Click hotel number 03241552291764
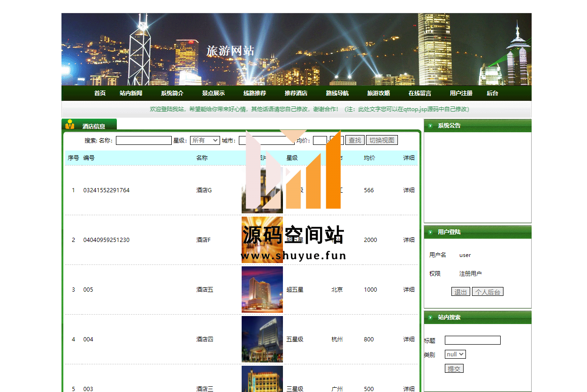The height and width of the screenshot is (392, 587). [x=107, y=190]
